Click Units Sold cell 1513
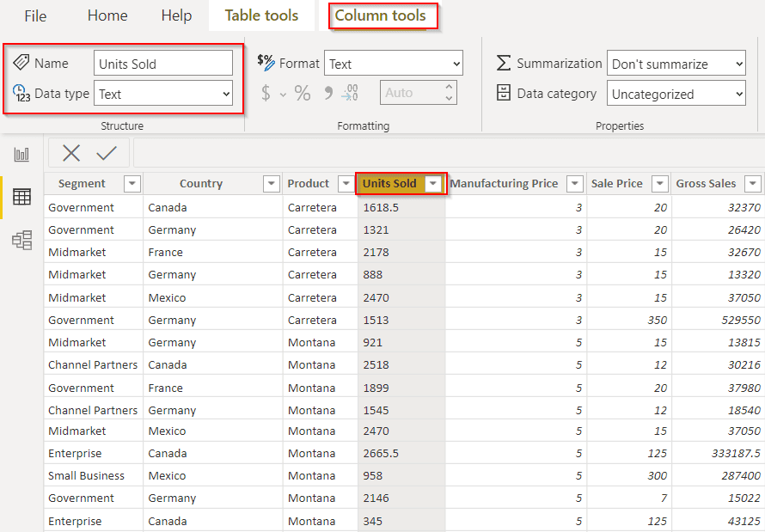This screenshot has width=765, height=532. coord(401,320)
